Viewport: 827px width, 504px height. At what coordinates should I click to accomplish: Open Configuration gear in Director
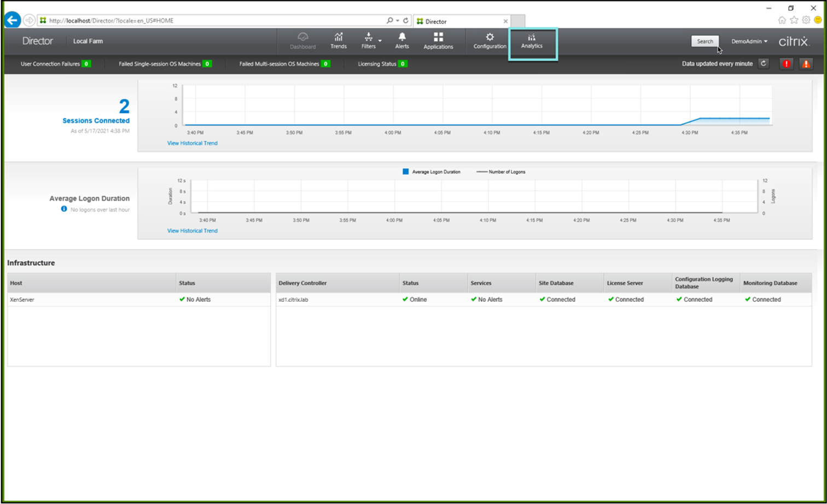[x=490, y=40]
